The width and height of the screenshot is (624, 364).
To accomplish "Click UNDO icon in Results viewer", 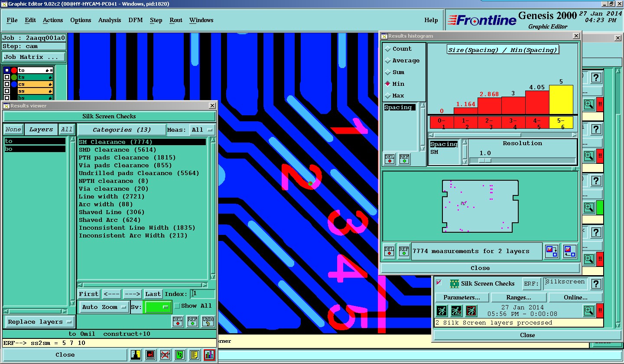I will click(208, 322).
